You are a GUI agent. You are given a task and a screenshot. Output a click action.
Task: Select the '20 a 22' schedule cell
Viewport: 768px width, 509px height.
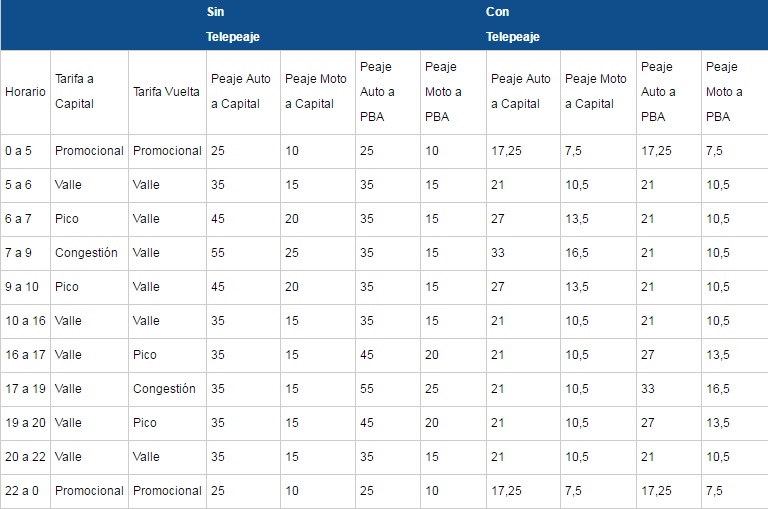pyautogui.click(x=25, y=457)
